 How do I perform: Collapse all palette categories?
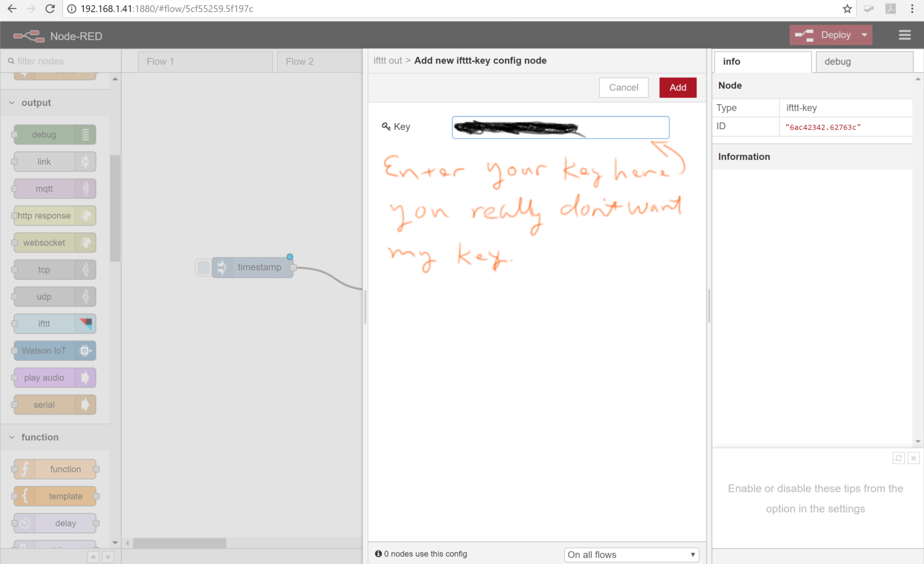(x=93, y=557)
